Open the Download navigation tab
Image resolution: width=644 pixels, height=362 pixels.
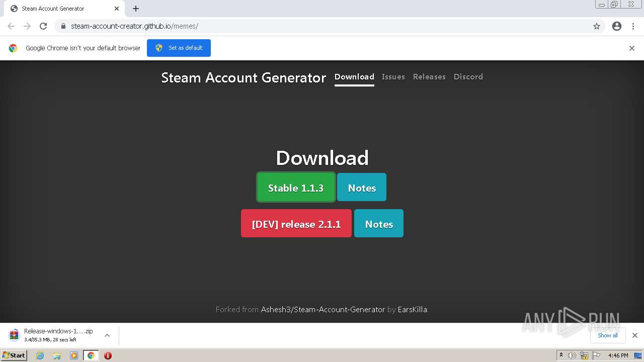pos(354,77)
